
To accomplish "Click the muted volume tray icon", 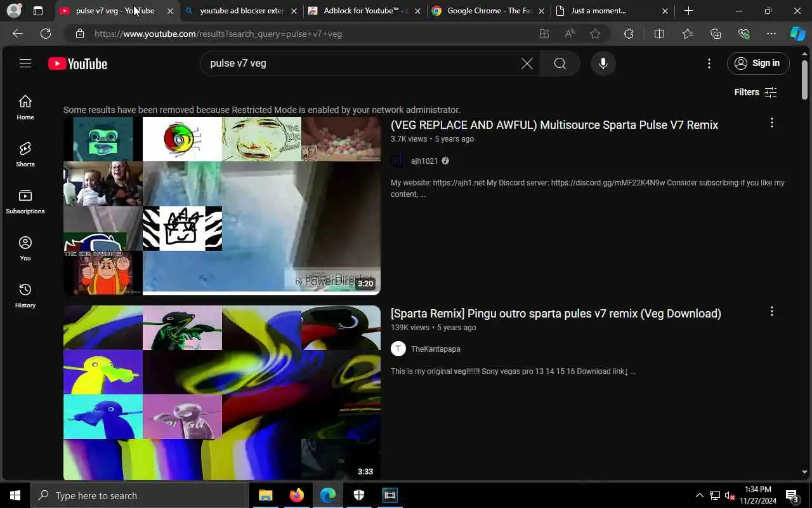I will tap(730, 495).
